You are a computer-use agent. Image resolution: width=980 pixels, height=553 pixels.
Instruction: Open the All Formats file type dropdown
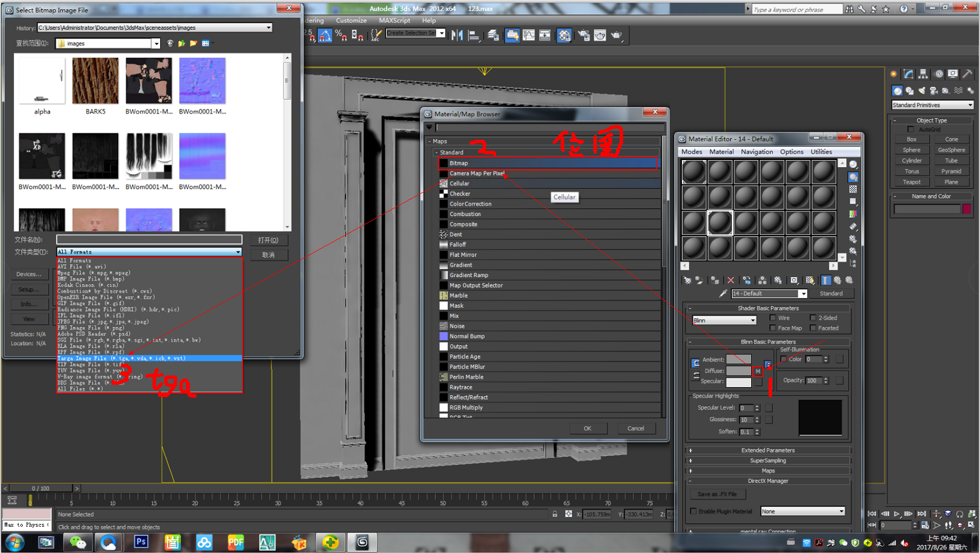pos(148,252)
